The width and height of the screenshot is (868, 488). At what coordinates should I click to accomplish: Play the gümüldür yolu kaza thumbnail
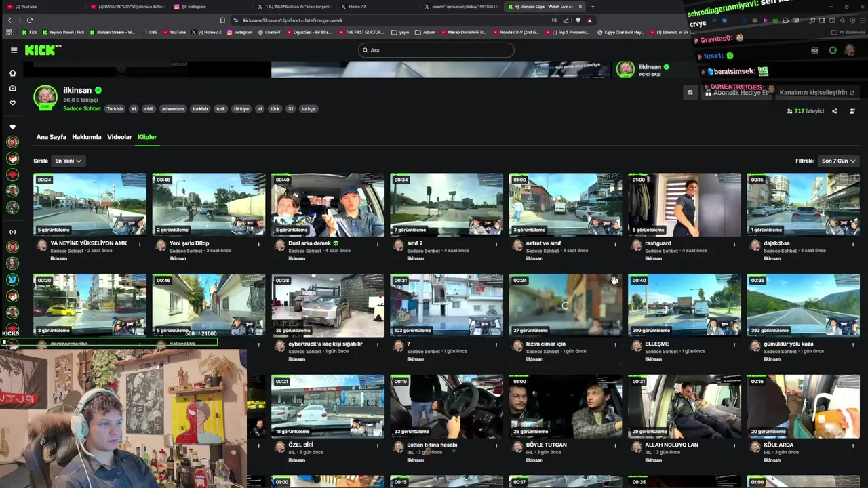click(x=803, y=305)
